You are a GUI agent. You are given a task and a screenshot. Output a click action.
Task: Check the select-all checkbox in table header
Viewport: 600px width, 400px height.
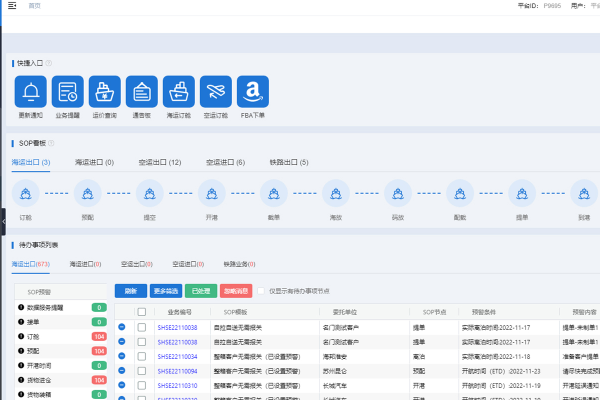tap(141, 312)
